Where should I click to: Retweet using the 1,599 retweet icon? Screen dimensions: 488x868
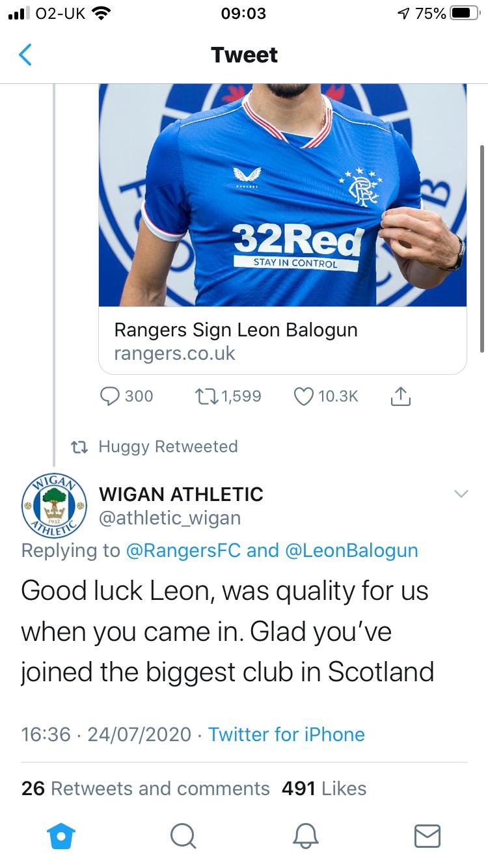tap(206, 396)
